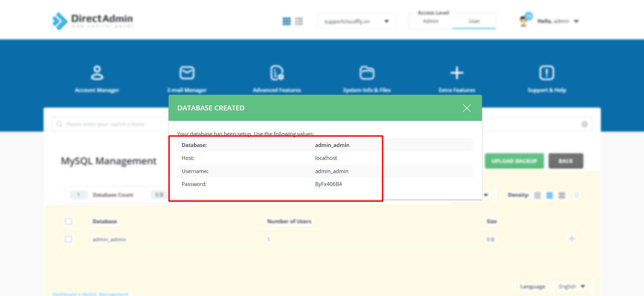The height and width of the screenshot is (296, 644).
Task: Close the Database Created dialog
Action: click(x=466, y=108)
